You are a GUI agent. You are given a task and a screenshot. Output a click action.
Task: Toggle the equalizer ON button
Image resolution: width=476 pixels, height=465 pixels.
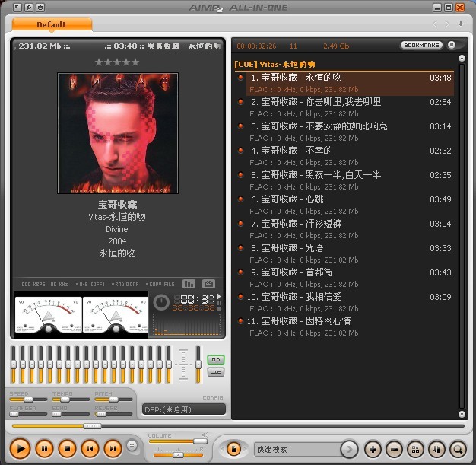pyautogui.click(x=216, y=359)
